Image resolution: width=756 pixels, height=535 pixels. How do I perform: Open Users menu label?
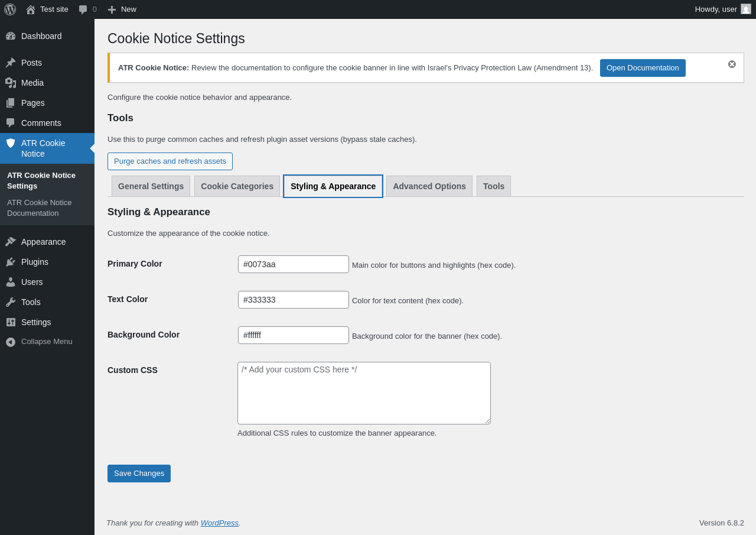coord(32,282)
